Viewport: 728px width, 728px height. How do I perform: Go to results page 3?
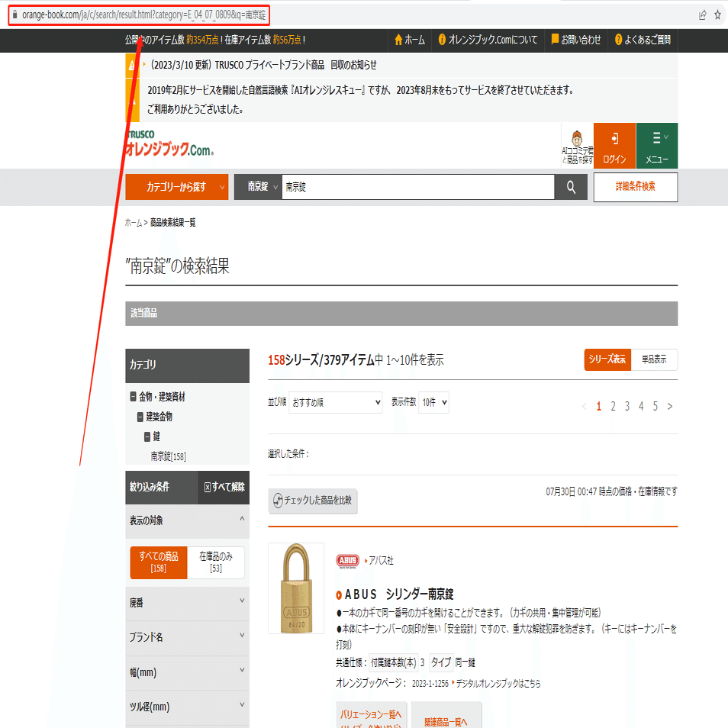627,407
